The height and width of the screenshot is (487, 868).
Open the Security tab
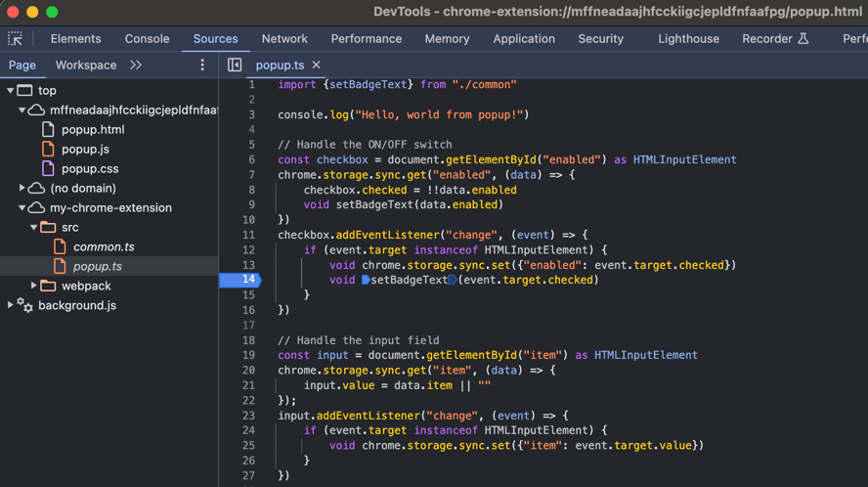click(x=600, y=39)
